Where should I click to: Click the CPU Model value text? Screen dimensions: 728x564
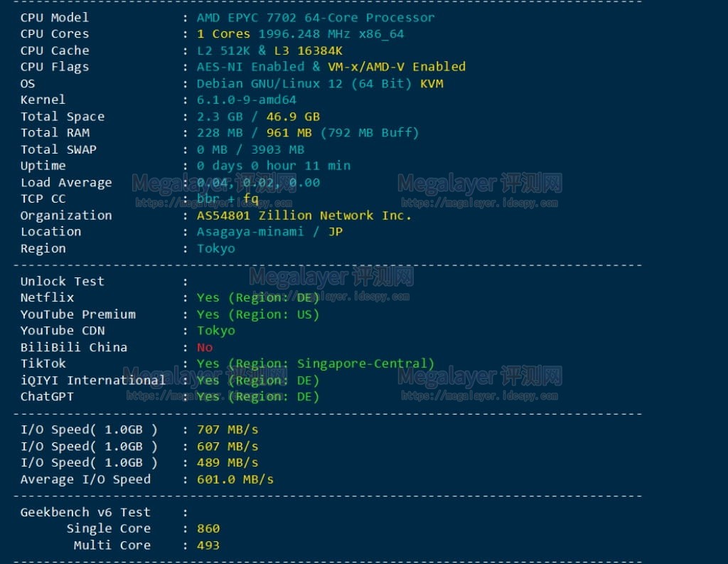(316, 18)
